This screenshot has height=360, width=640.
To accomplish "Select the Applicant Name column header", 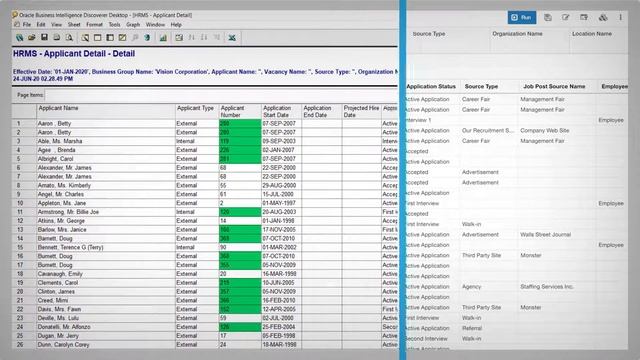I will click(x=106, y=111).
